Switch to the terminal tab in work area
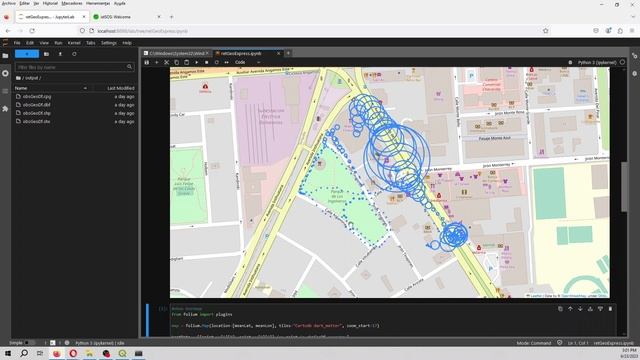The width and height of the screenshot is (640, 360). point(176,53)
